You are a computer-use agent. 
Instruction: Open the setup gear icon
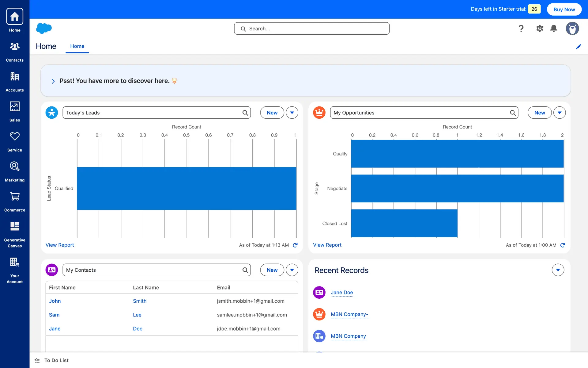[540, 29]
